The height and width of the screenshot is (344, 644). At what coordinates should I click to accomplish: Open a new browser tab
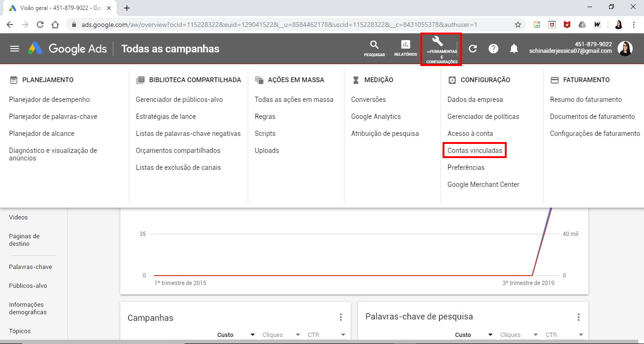point(126,8)
